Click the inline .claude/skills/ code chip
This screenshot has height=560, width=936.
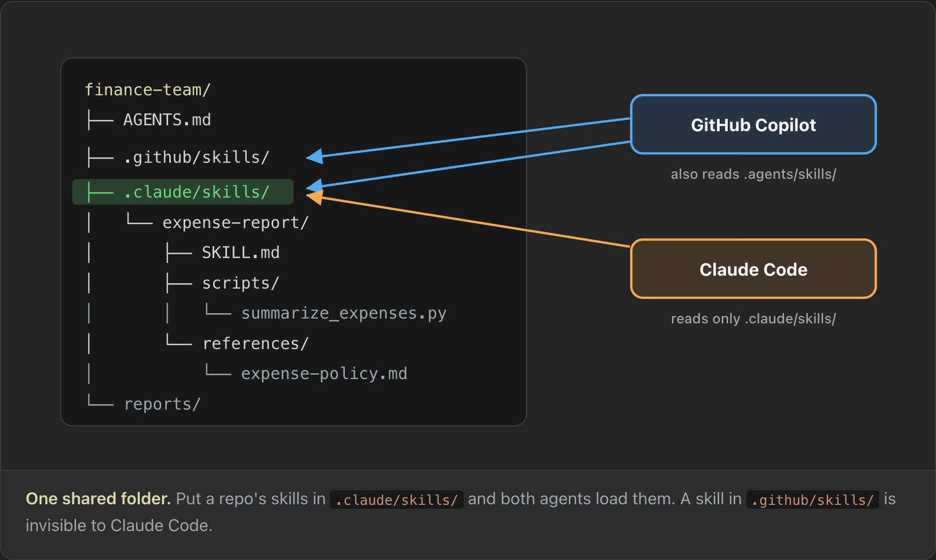(x=397, y=500)
